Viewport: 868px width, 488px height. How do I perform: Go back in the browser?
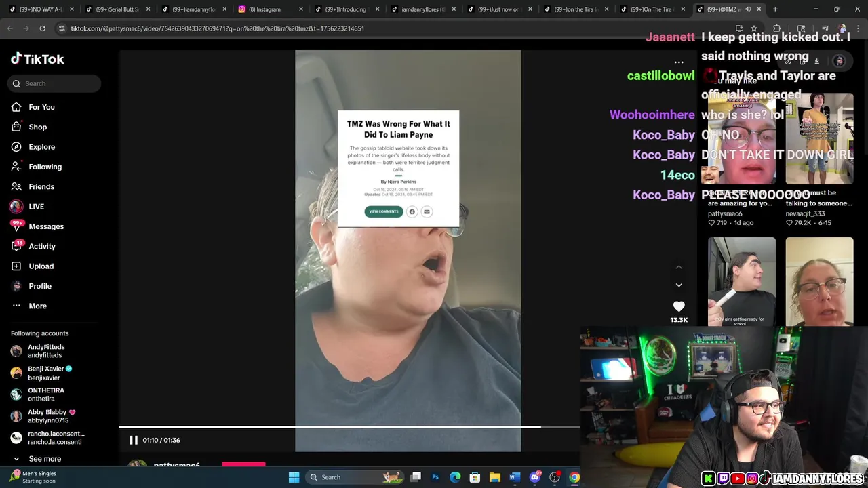(9, 28)
